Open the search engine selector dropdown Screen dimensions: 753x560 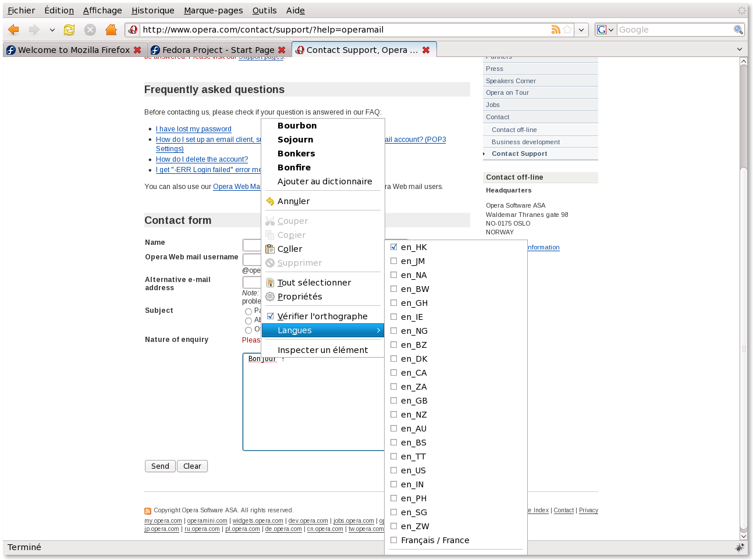click(605, 30)
